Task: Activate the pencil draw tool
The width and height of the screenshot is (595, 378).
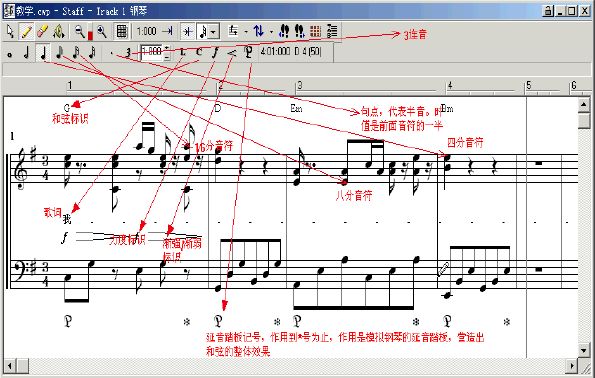Action: pyautogui.click(x=27, y=31)
